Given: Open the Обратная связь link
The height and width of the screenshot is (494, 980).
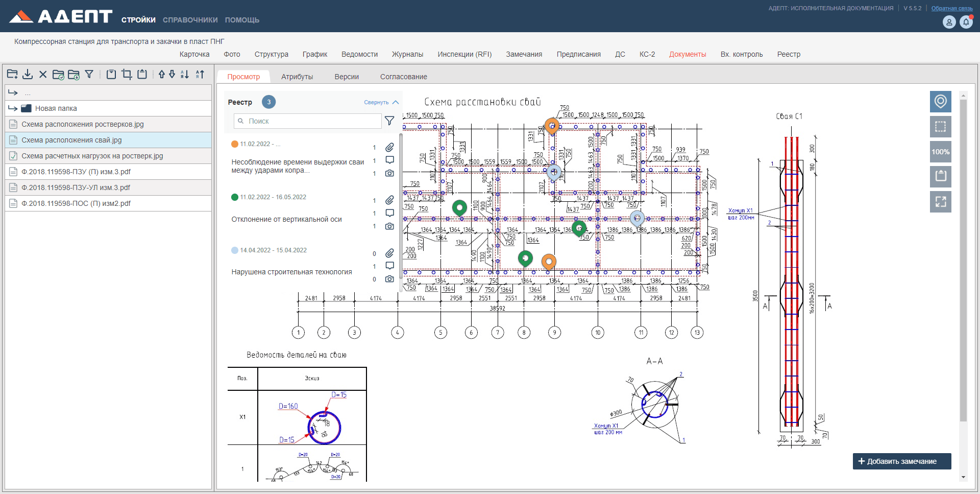Looking at the screenshot, I should pyautogui.click(x=951, y=8).
